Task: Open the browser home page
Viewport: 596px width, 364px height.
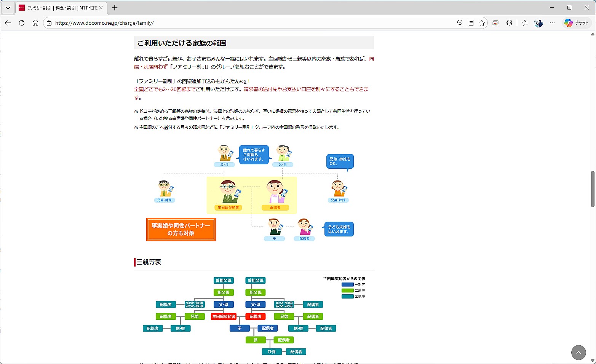Action: point(35,23)
